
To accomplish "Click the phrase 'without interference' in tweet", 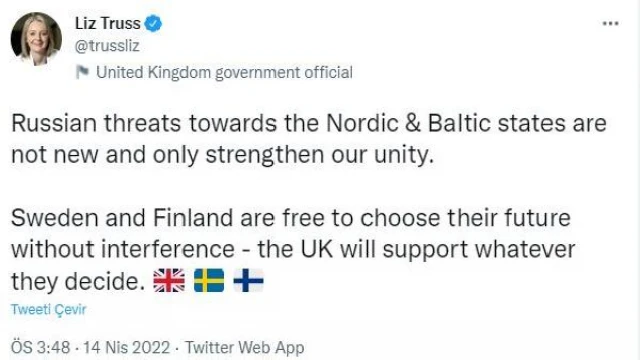I will 123,249.
